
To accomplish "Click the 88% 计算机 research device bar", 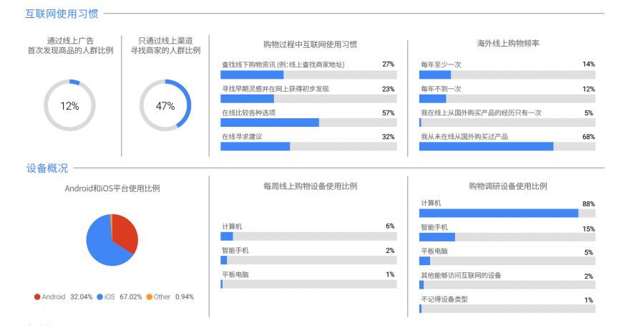I will 507,213.
